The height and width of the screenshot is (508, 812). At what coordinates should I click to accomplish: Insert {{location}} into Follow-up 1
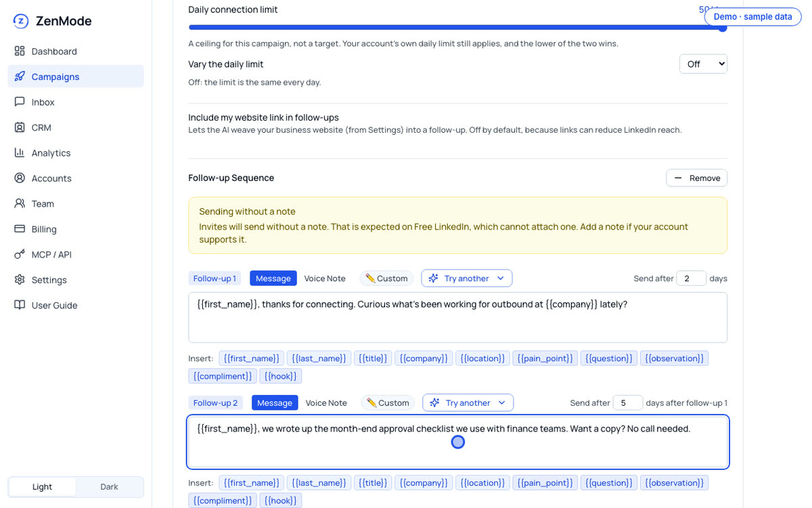(x=482, y=358)
